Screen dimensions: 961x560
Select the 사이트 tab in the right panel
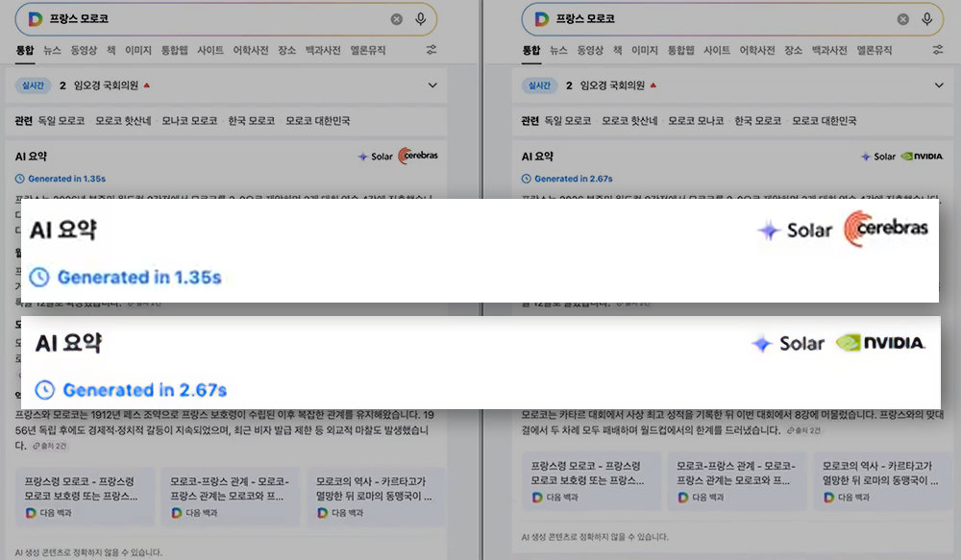tap(717, 50)
